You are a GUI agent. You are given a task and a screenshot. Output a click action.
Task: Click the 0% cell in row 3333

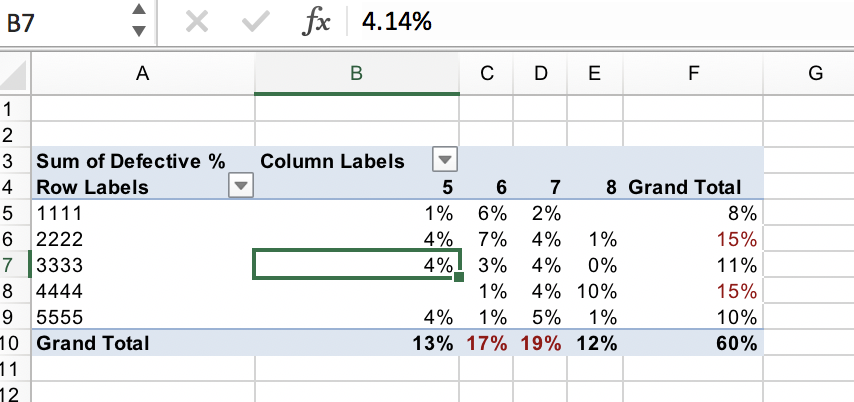[595, 265]
